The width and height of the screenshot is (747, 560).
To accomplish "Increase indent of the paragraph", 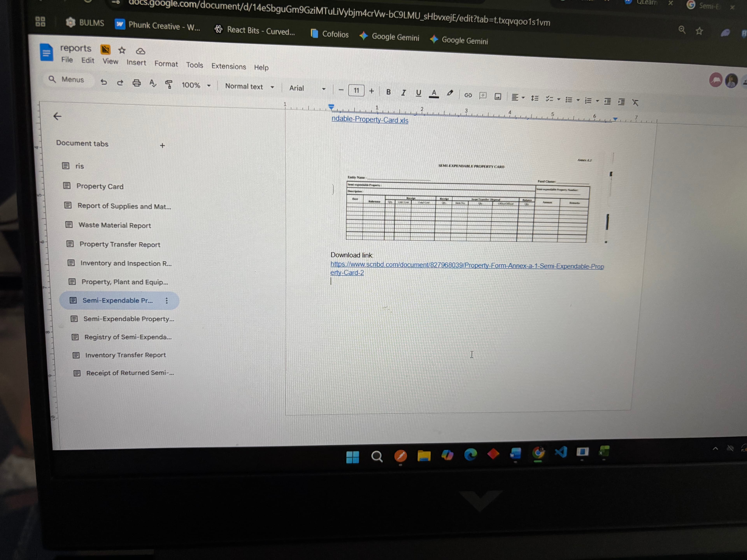I will click(621, 102).
